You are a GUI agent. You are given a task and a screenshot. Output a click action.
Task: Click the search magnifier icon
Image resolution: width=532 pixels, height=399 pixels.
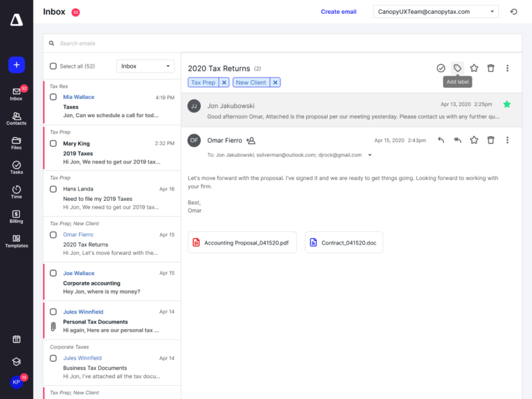click(51, 44)
